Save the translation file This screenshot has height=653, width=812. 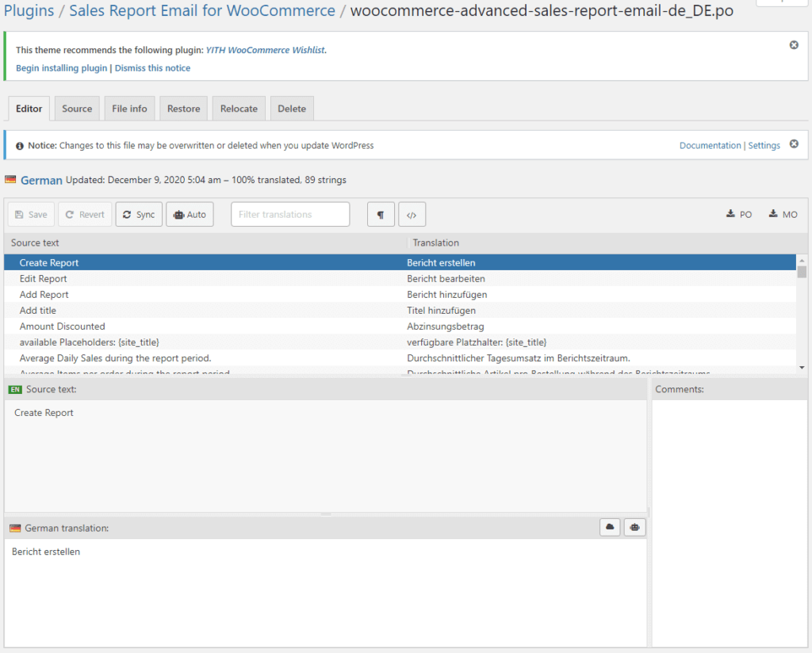pos(30,214)
